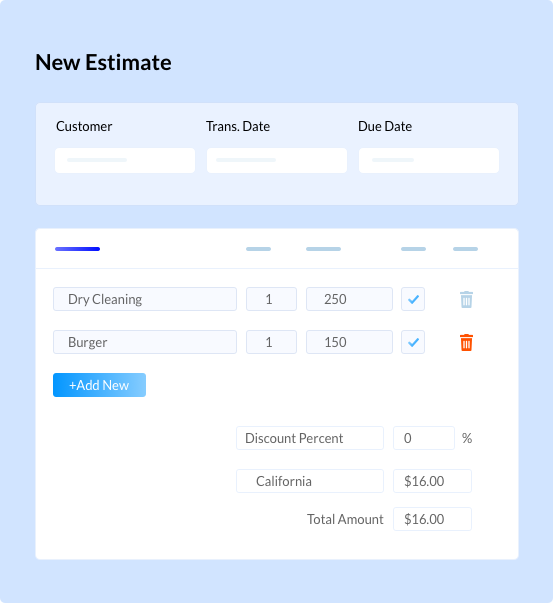Select the blue highlighted column header
The width and height of the screenshot is (553, 603).
[x=77, y=249]
